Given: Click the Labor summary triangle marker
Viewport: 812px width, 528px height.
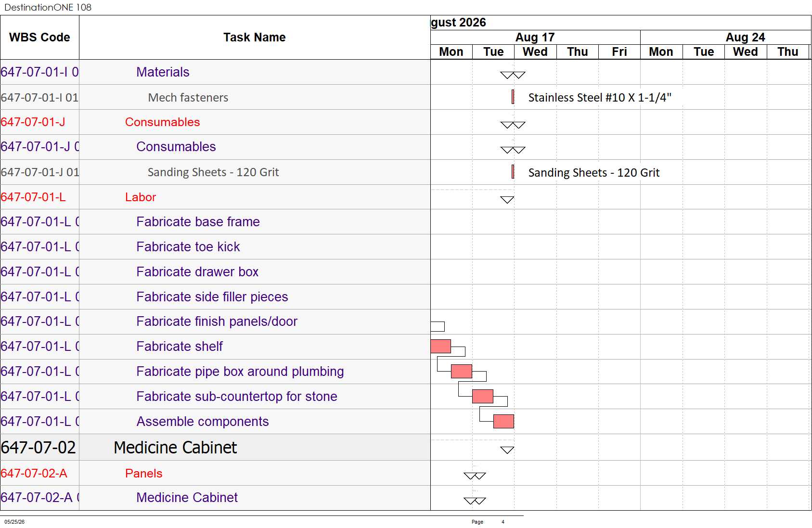Looking at the screenshot, I should point(507,200).
